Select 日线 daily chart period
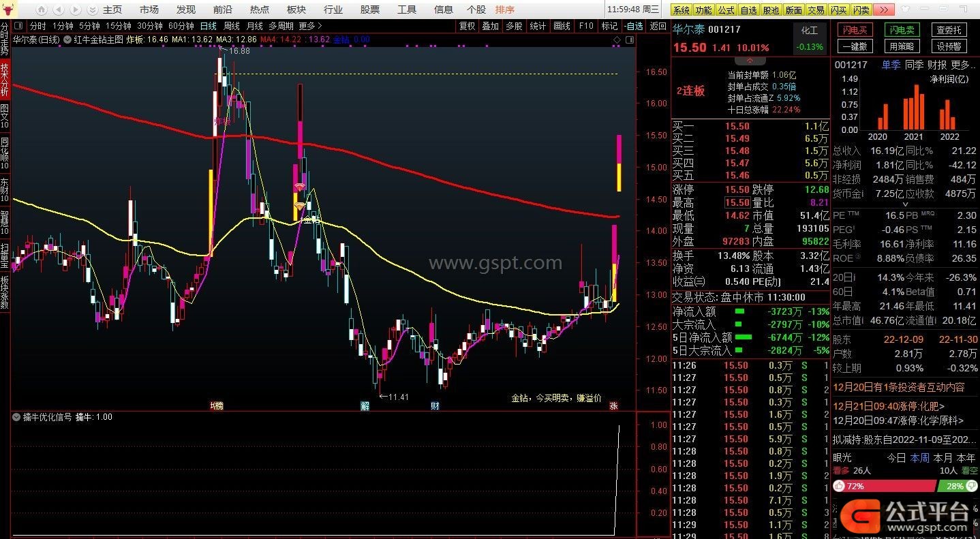Screen dimensions: 980x539 coord(209,26)
